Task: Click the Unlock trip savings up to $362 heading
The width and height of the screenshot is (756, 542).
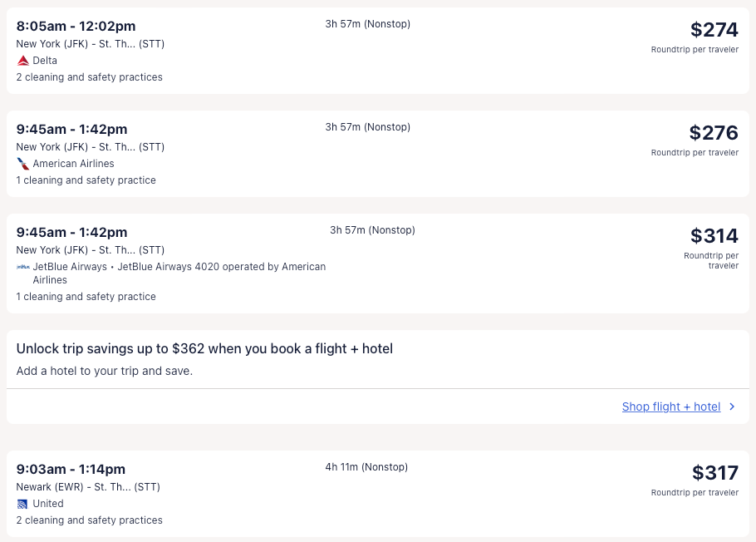Action: [x=204, y=349]
